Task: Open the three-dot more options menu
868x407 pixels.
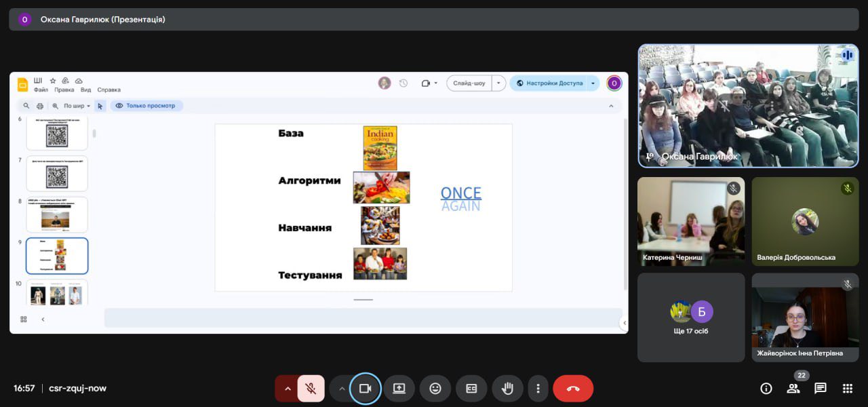Action: point(538,389)
